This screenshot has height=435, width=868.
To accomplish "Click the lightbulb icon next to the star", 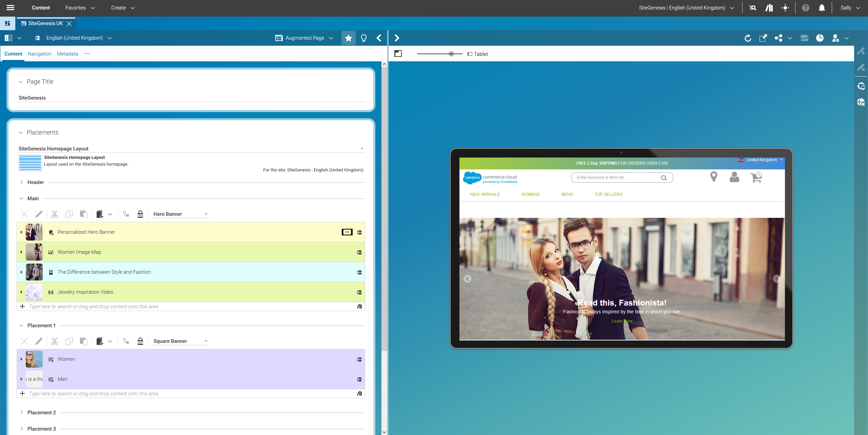I will click(x=363, y=38).
